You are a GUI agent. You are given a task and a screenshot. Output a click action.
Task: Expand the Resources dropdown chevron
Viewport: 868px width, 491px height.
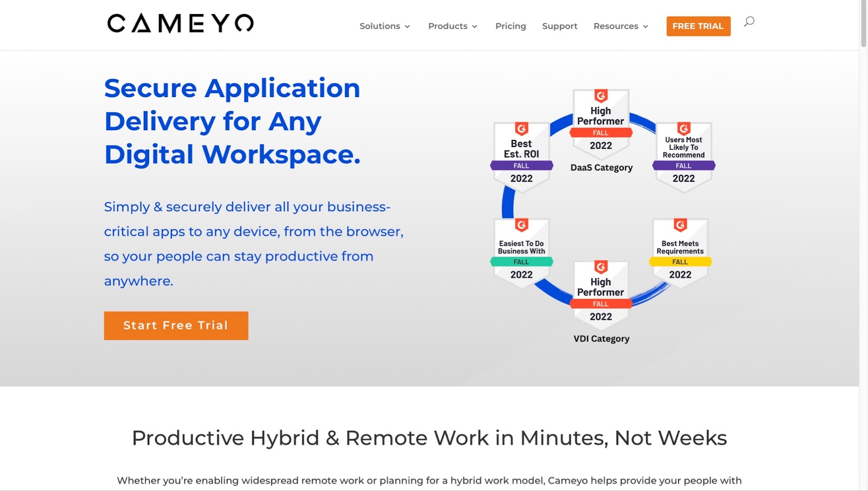[x=646, y=27]
